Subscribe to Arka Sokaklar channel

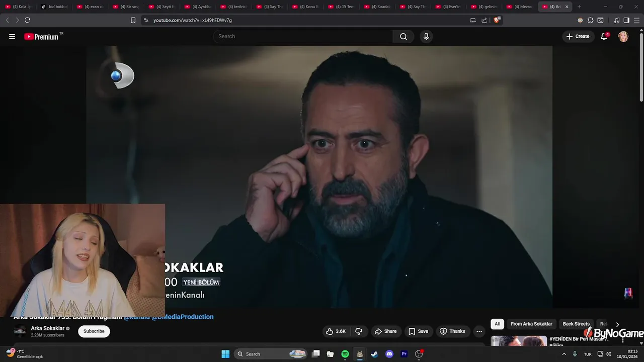coord(94,331)
